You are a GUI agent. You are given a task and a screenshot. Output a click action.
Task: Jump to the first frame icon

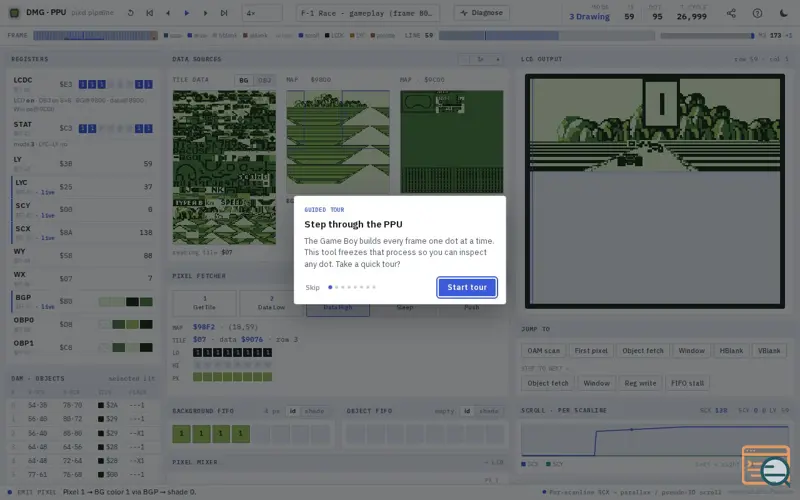pos(149,13)
